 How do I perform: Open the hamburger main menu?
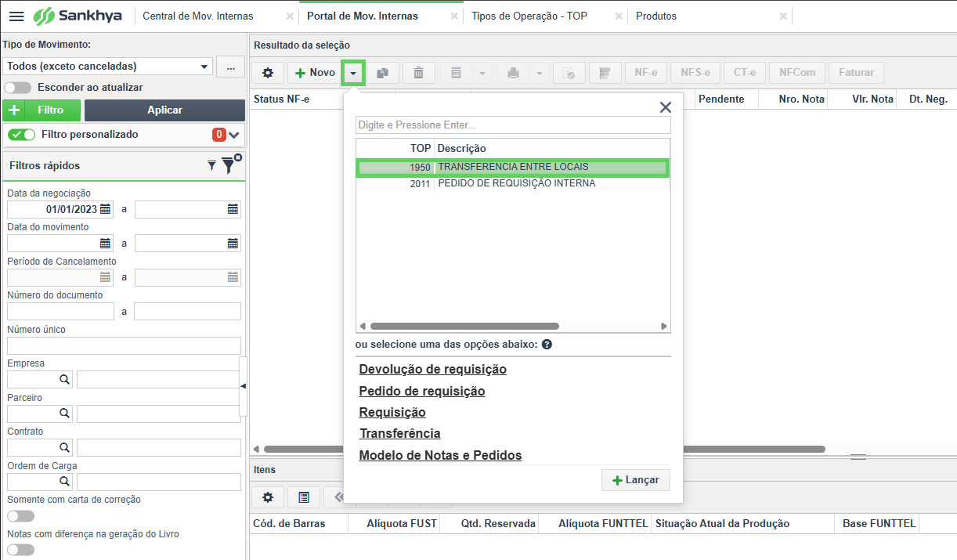point(16,16)
